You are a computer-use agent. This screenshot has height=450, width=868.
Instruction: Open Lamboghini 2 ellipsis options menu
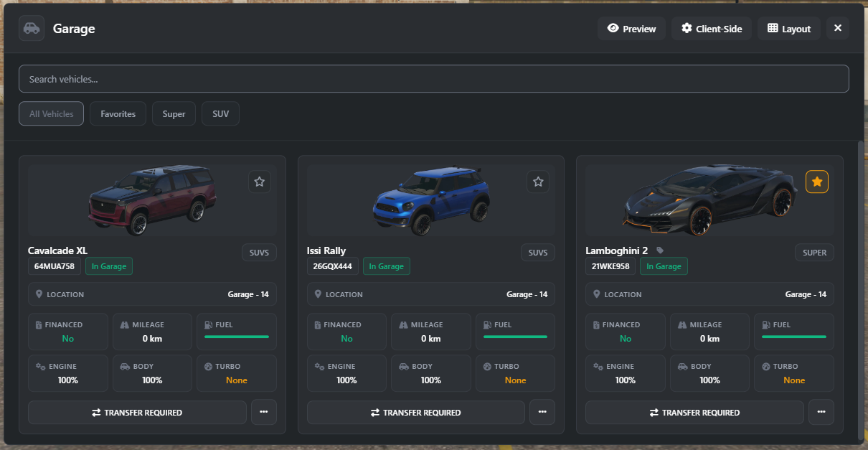click(821, 412)
